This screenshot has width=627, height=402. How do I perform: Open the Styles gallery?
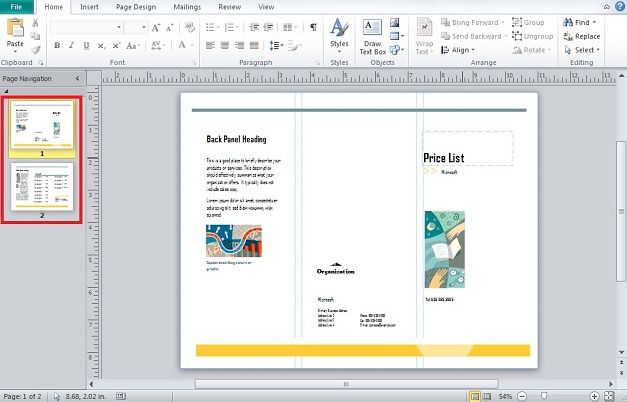tap(339, 36)
